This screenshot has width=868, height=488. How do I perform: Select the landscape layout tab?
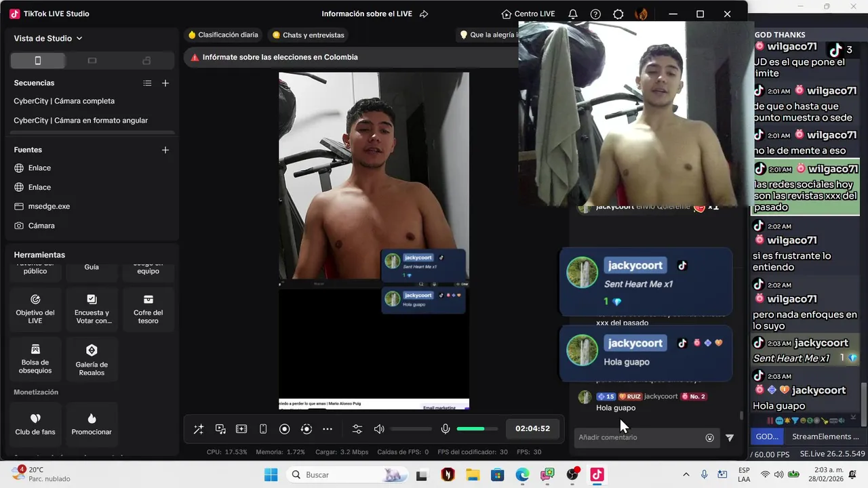[92, 60]
